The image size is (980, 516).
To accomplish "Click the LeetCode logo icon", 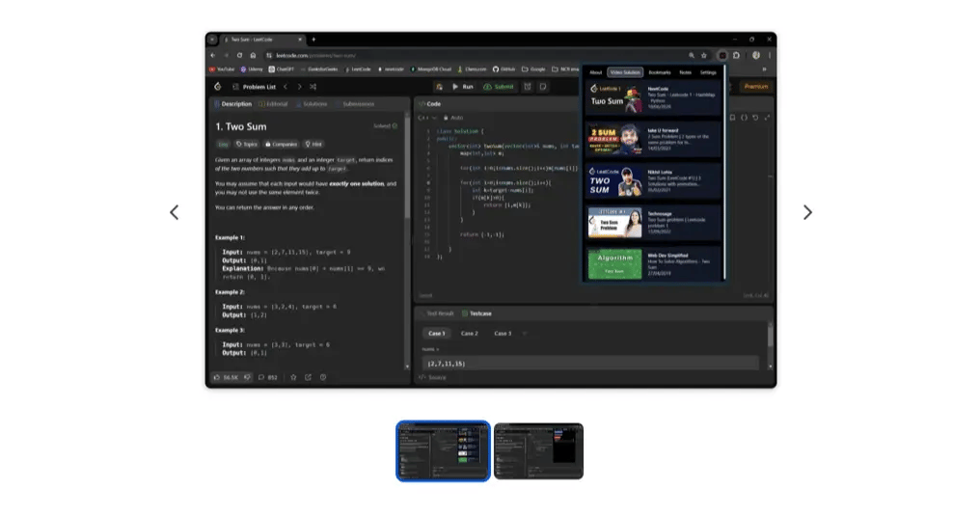I will (x=217, y=87).
